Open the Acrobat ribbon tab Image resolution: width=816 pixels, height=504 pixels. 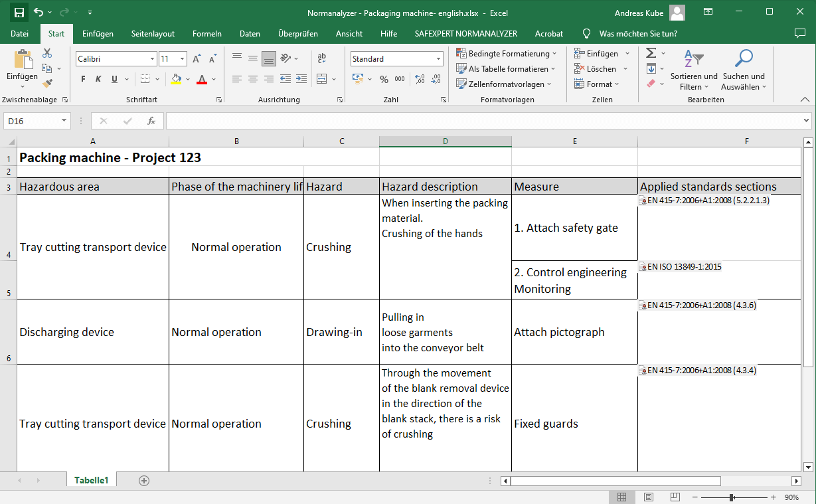coord(548,33)
